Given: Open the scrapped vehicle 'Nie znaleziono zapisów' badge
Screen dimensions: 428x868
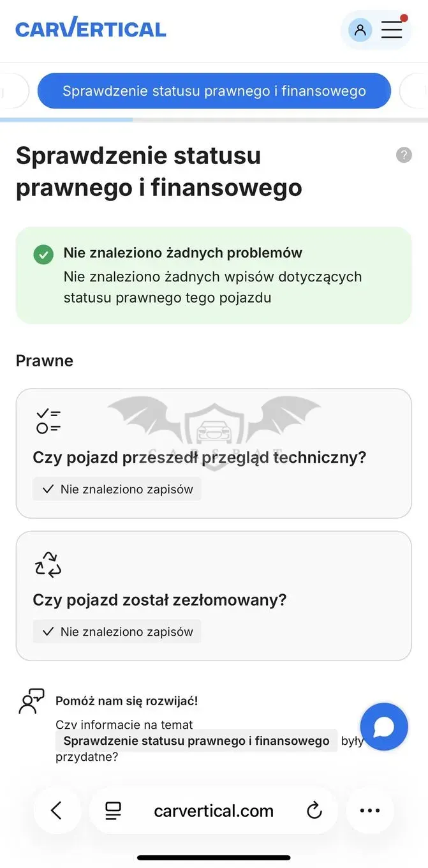Looking at the screenshot, I should click(x=117, y=632).
